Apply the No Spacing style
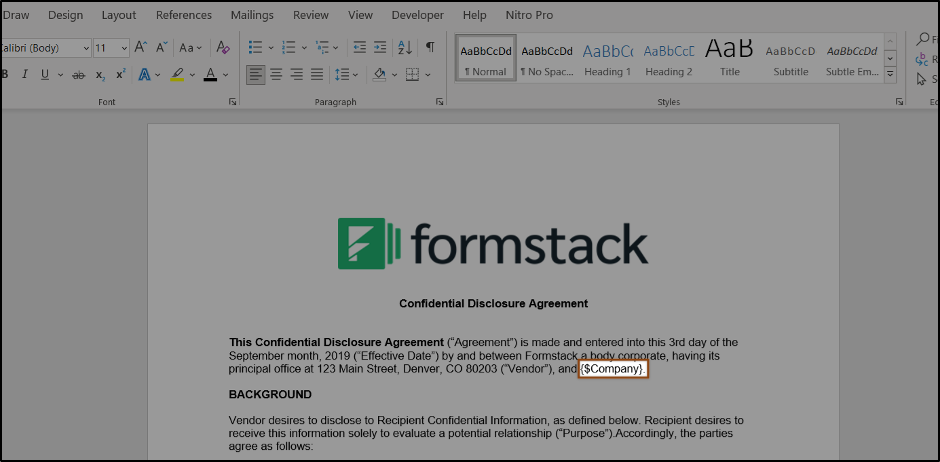 click(x=546, y=58)
